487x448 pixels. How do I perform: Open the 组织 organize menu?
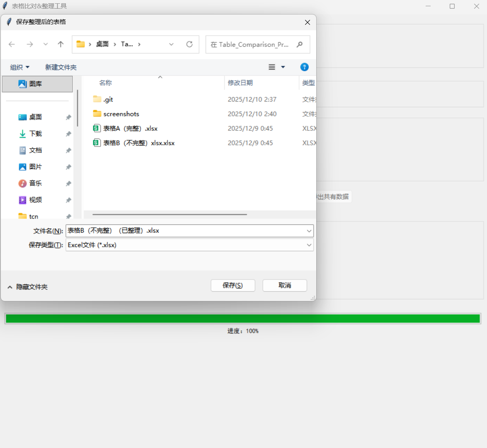[x=19, y=67]
